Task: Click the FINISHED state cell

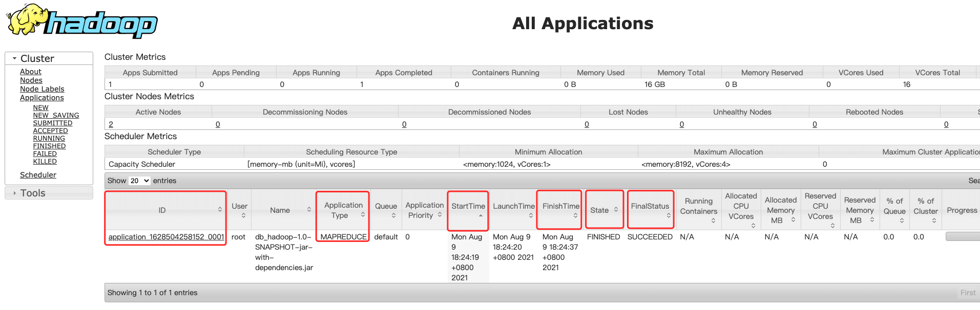Action: coord(603,237)
